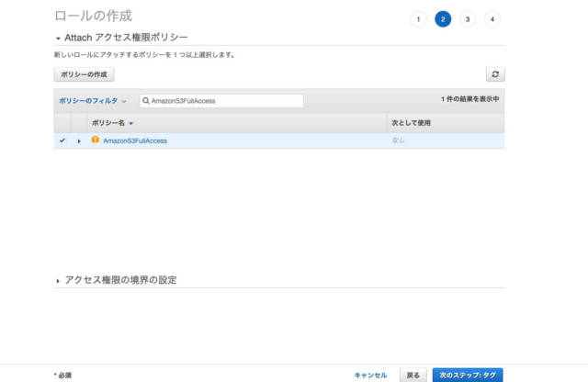This screenshot has height=382, width=588.
Task: Sort by the ポリシー名 column arrow
Action: 130,123
